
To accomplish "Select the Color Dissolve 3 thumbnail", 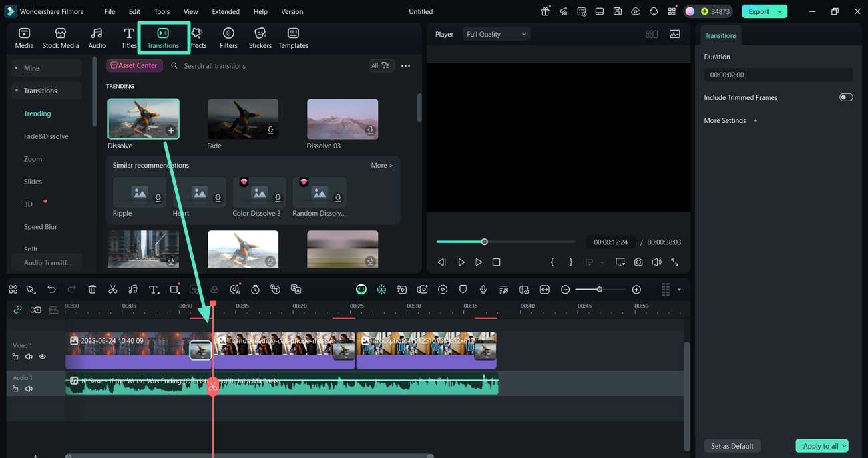I will (259, 192).
